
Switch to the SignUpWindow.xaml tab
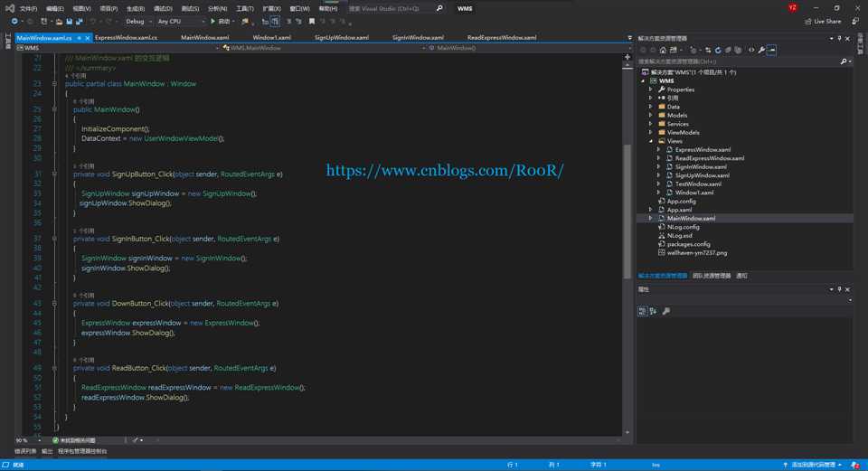click(342, 38)
